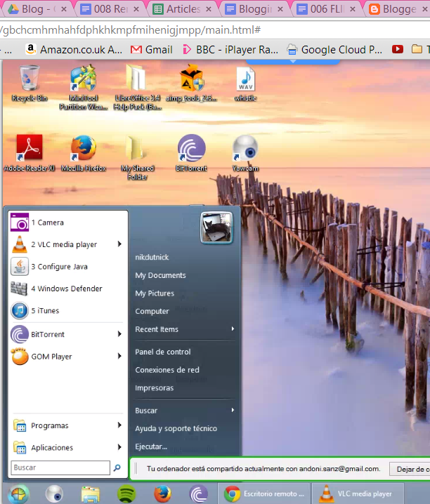Switch to the Bloggi document tab
430x504 pixels.
(254, 9)
